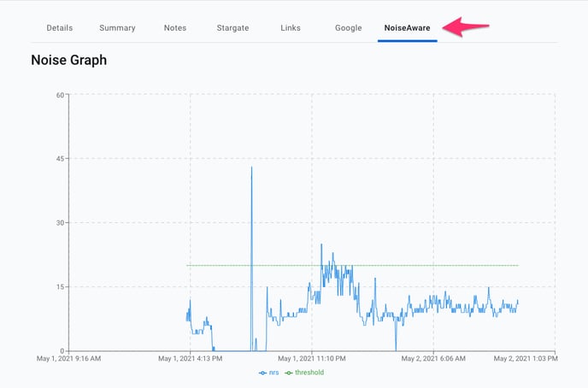The width and height of the screenshot is (588, 388).
Task: Open the Details tab
Action: 60,27
